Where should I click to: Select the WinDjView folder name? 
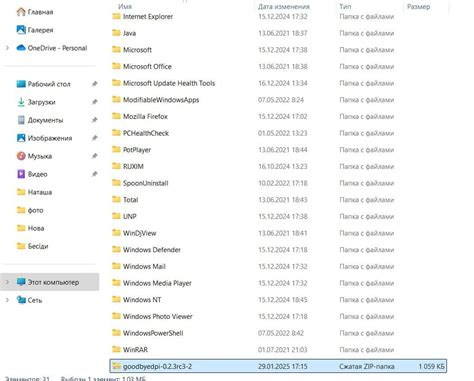click(140, 233)
